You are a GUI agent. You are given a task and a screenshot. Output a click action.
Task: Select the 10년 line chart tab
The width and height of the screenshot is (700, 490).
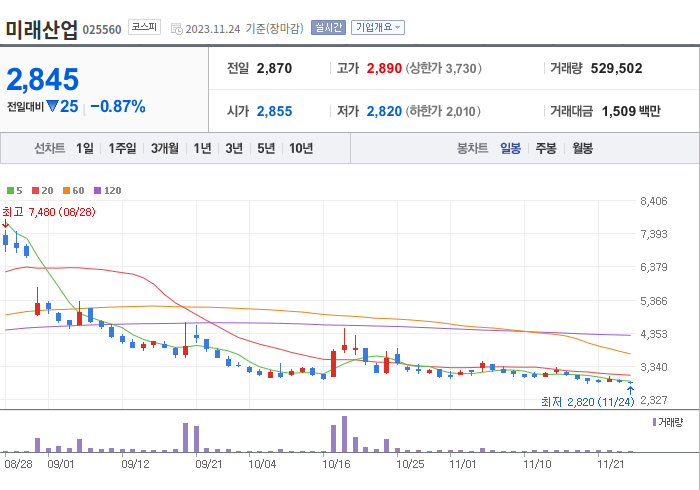pyautogui.click(x=301, y=148)
